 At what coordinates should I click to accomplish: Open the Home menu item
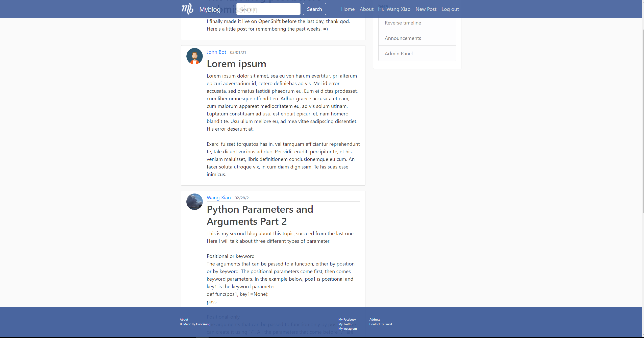[348, 9]
